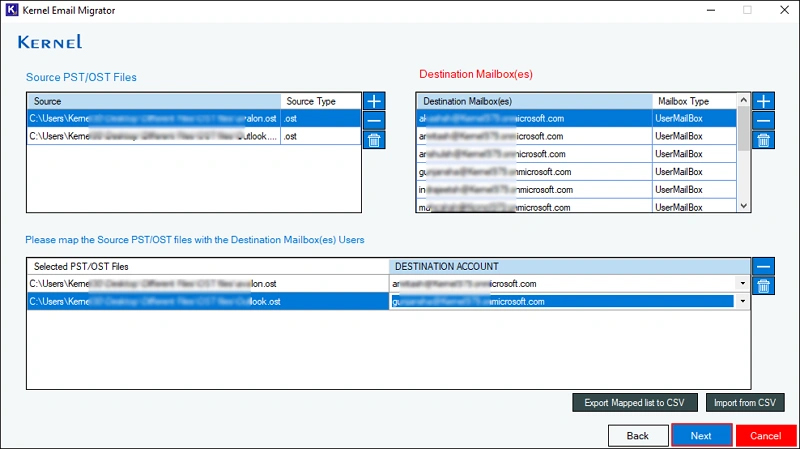Click Selected PST/OST Files column header
The height and width of the screenshot is (449, 800).
tap(208, 266)
